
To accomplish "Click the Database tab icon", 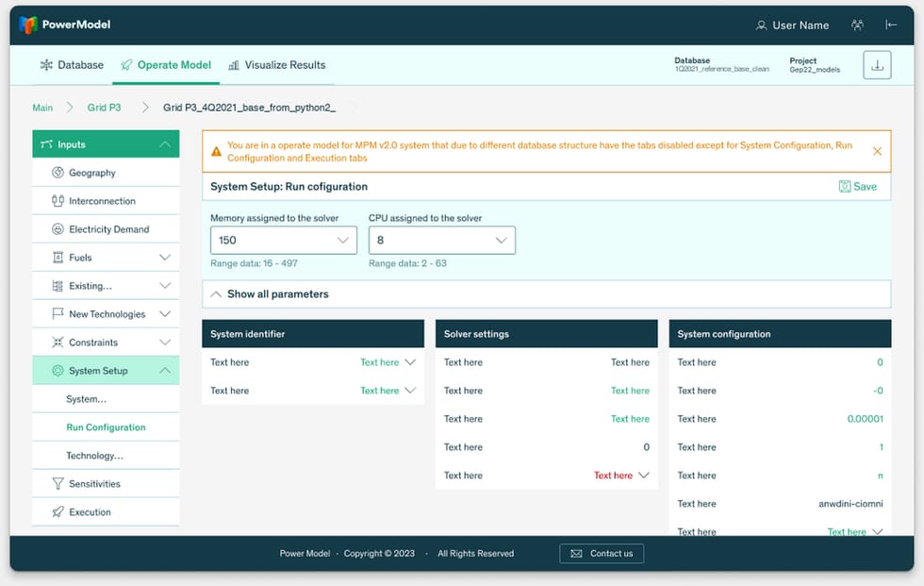I will [x=46, y=65].
